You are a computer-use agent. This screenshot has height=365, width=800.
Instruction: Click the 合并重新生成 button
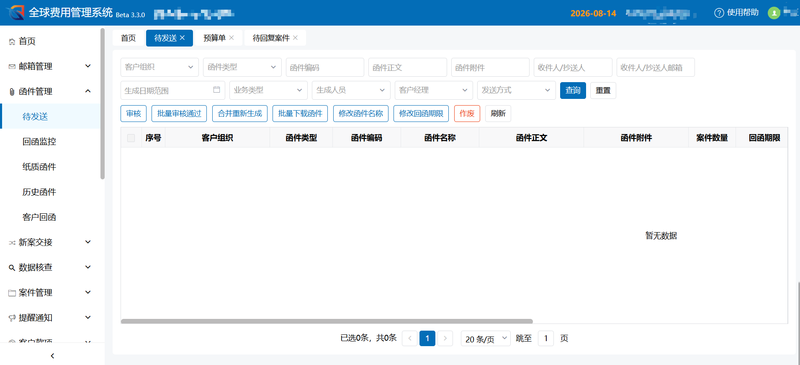239,113
